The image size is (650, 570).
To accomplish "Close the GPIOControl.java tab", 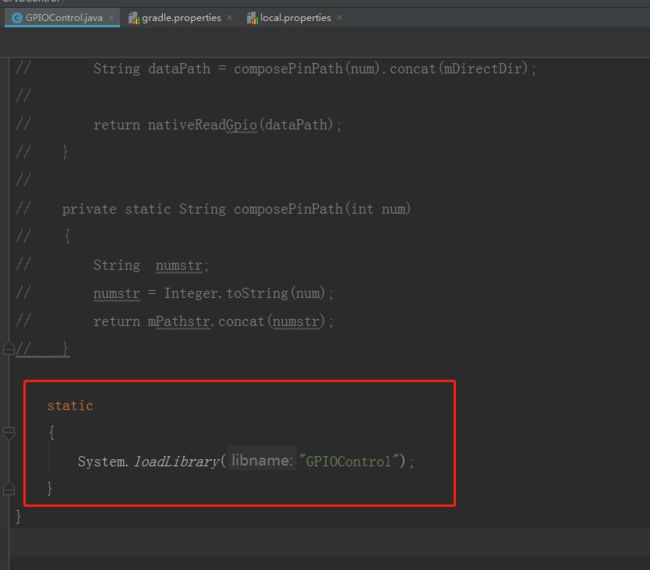I will tap(111, 18).
